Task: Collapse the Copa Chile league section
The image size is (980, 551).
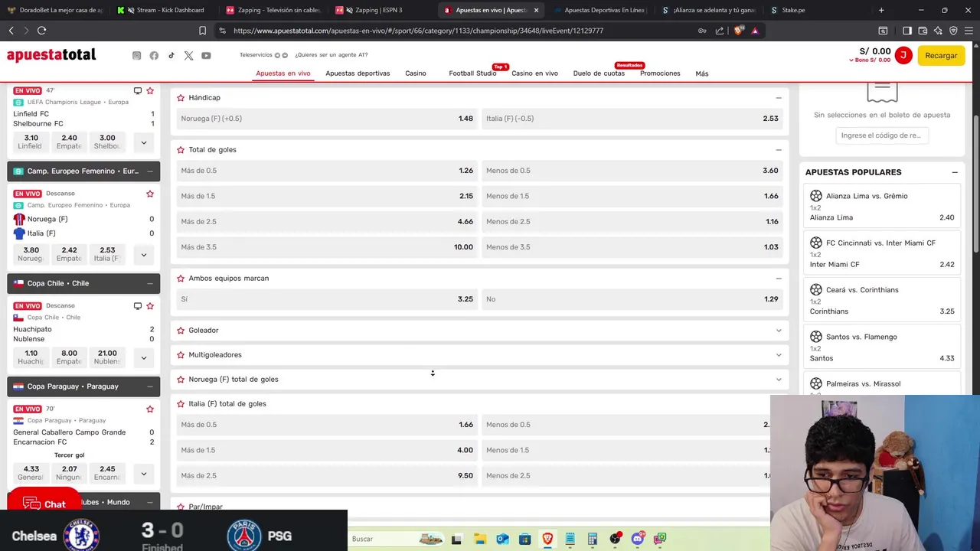Action: (150, 283)
